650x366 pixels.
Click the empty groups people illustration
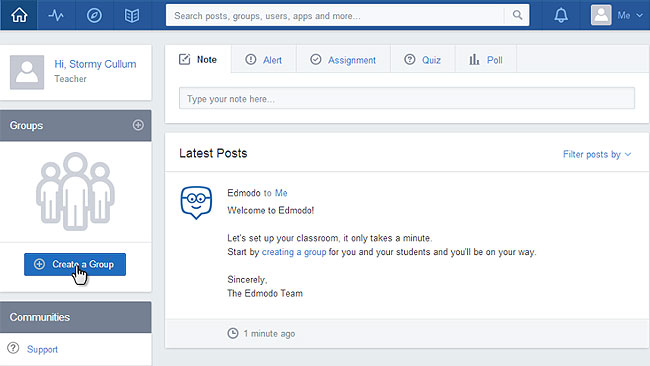pyautogui.click(x=75, y=191)
